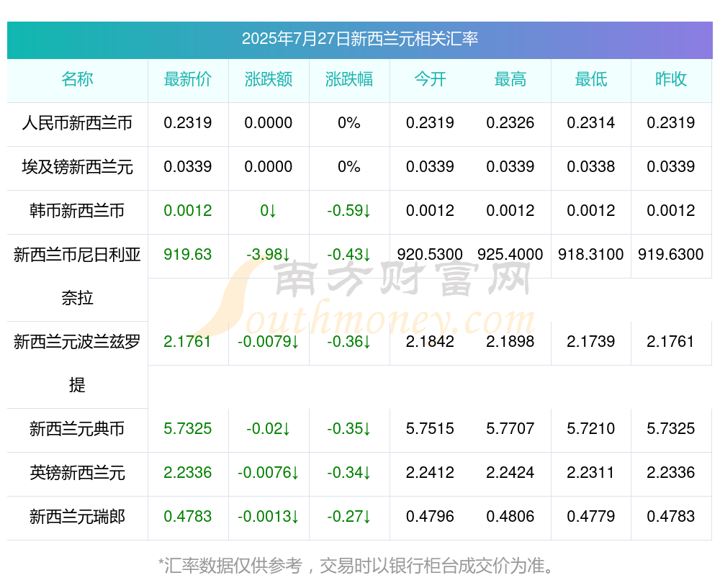The width and height of the screenshot is (720, 588).
Task: Click the -0.36↓ change percentage
Action: [349, 341]
